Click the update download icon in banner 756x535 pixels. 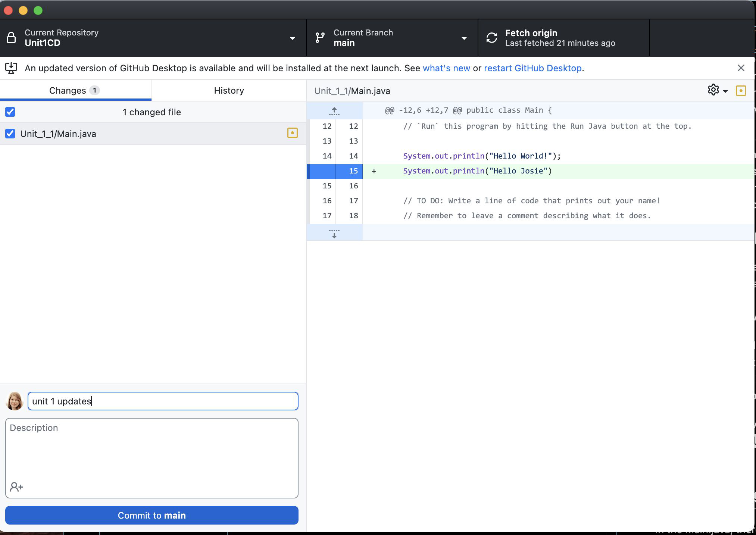[x=11, y=68]
